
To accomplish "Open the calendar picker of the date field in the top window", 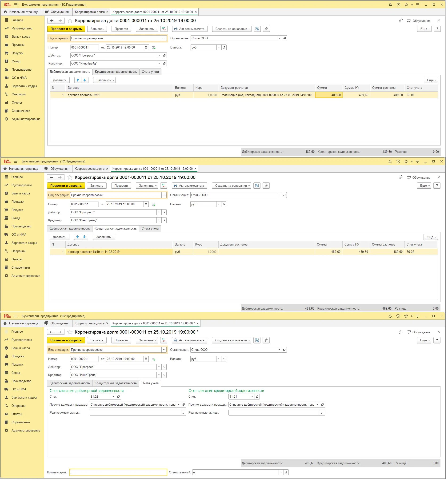I will point(147,48).
